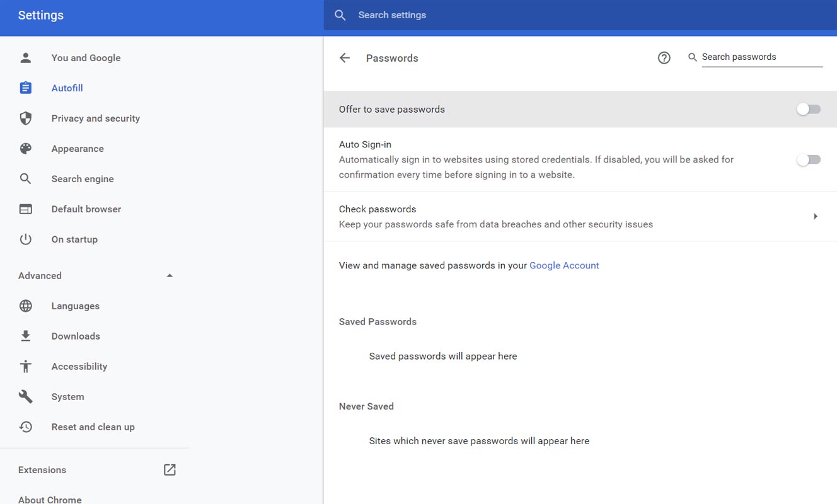Select System in the sidebar
Viewport: 837px width, 504px height.
coord(67,397)
